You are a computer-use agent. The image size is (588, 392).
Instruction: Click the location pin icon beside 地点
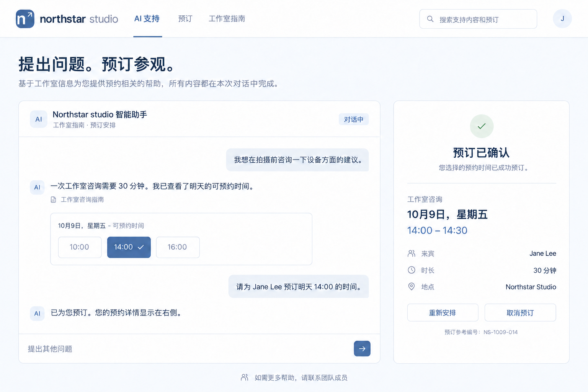(x=412, y=287)
